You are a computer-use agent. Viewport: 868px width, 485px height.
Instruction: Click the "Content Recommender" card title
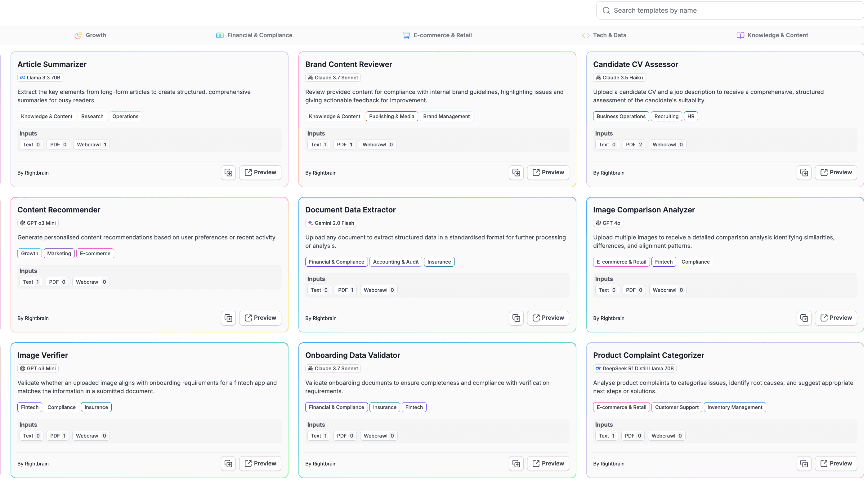[59, 210]
